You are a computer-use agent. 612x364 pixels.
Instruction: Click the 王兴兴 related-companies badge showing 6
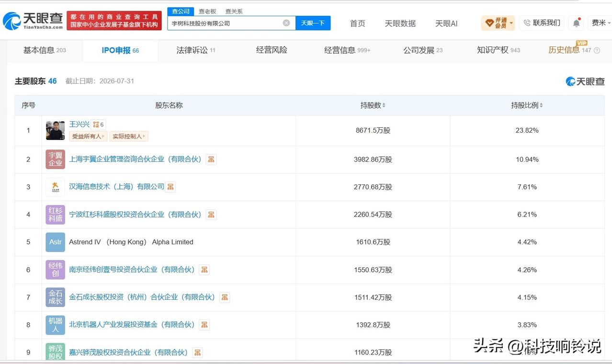[x=98, y=125]
